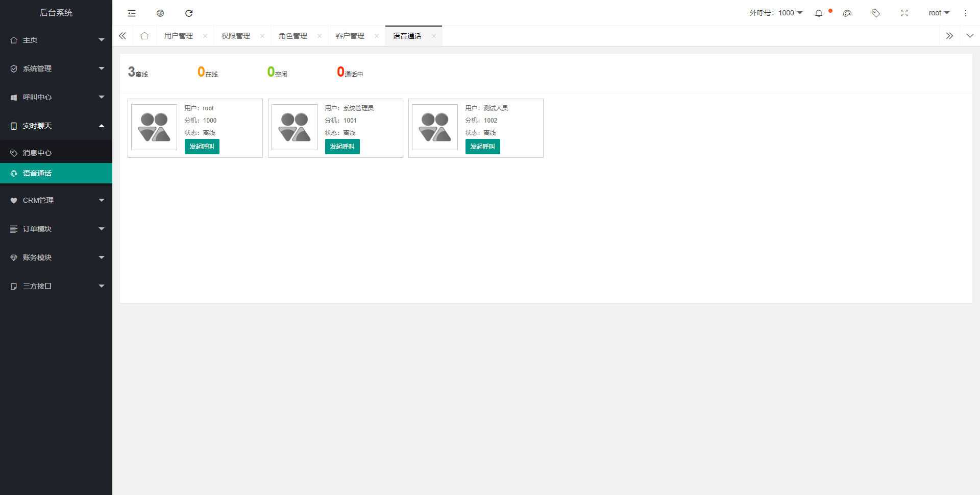The image size is (980, 495).
Task: Click the tag notes icon in header
Action: (876, 13)
